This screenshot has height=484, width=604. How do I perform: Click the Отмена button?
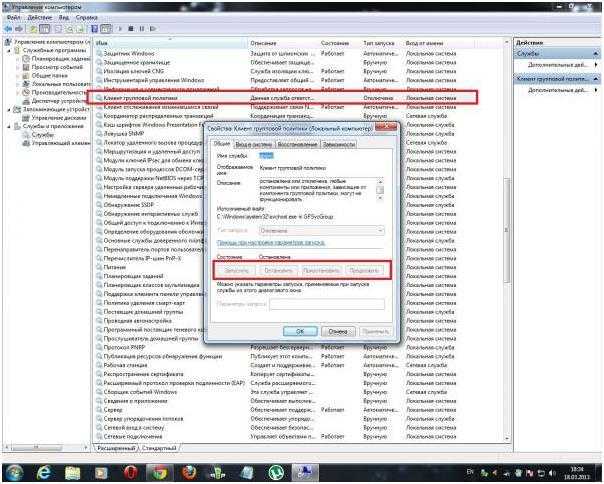338,331
